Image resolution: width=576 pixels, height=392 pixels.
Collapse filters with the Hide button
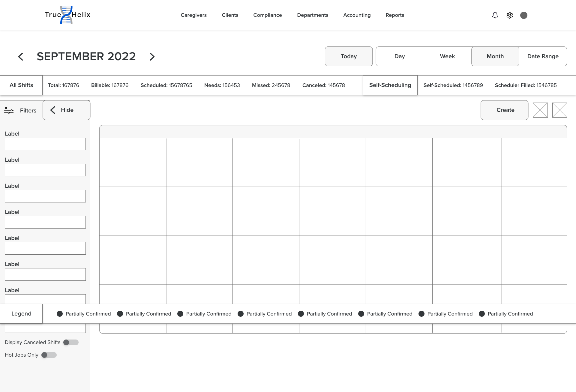(x=66, y=110)
